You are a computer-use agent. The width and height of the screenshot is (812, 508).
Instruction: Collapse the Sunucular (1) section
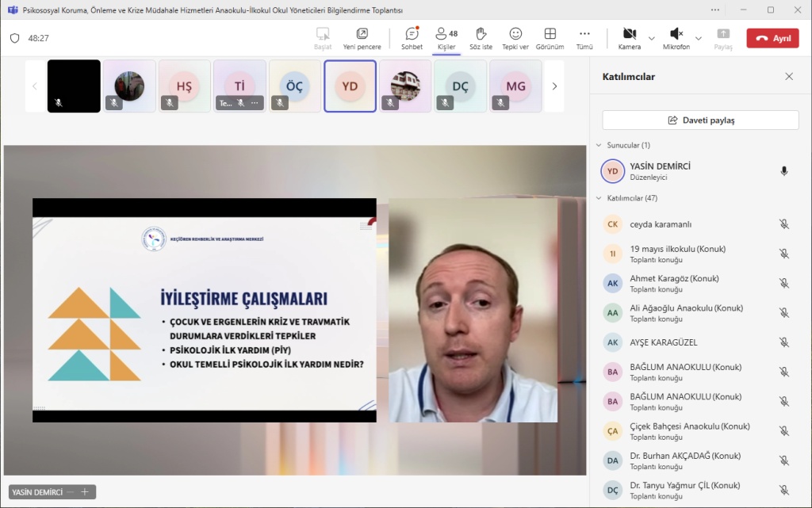pyautogui.click(x=599, y=146)
